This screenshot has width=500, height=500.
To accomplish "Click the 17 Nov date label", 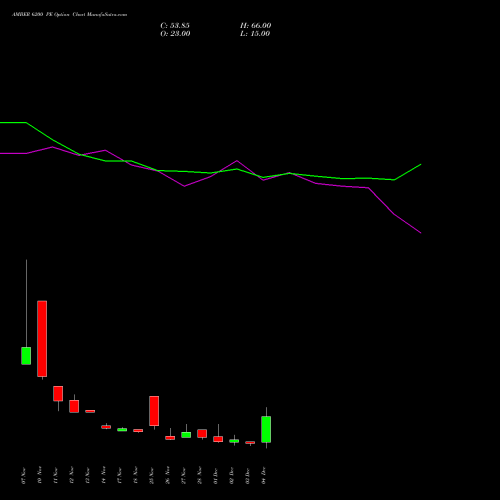I will pyautogui.click(x=120, y=476).
